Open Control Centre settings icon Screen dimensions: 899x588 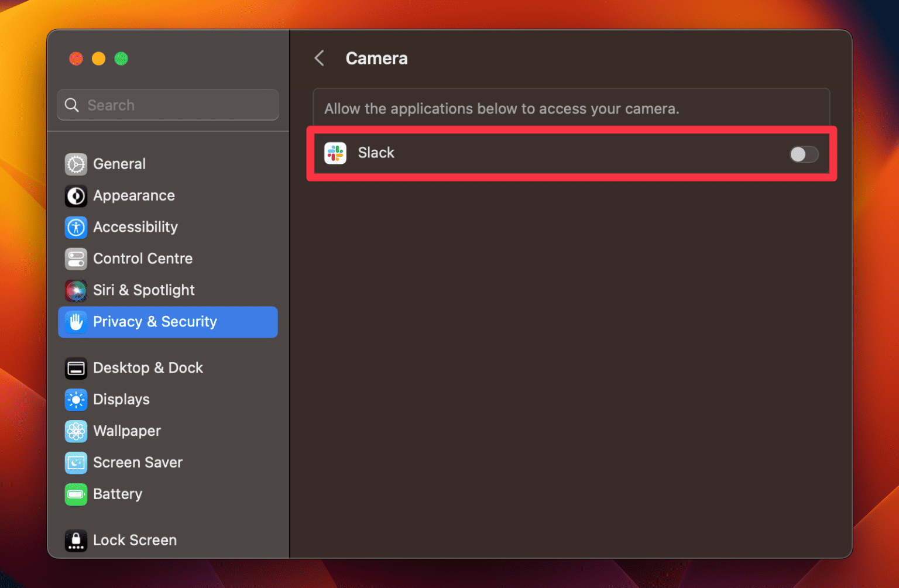[x=76, y=259]
